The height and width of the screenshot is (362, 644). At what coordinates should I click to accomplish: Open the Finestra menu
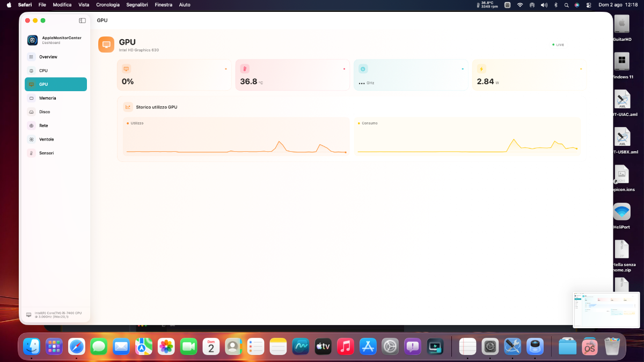pos(164,5)
